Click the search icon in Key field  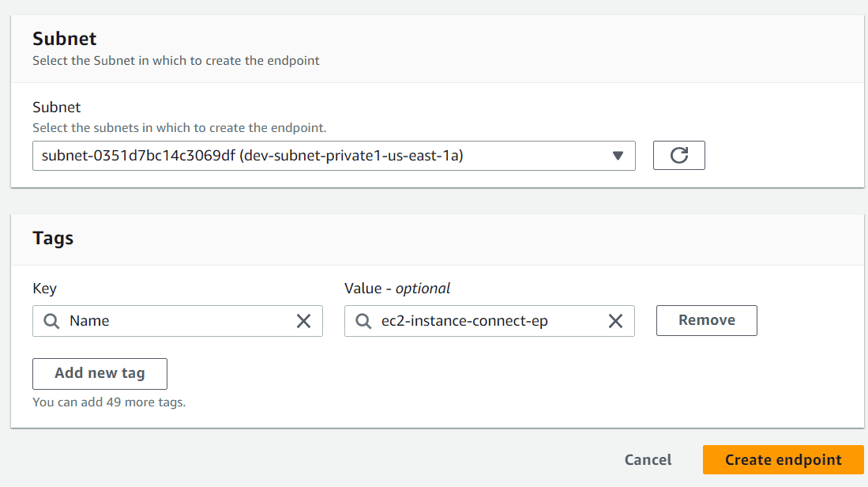coord(51,321)
